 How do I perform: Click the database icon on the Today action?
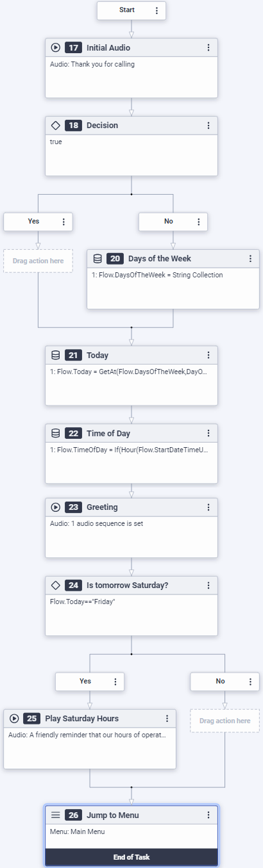tap(55, 355)
